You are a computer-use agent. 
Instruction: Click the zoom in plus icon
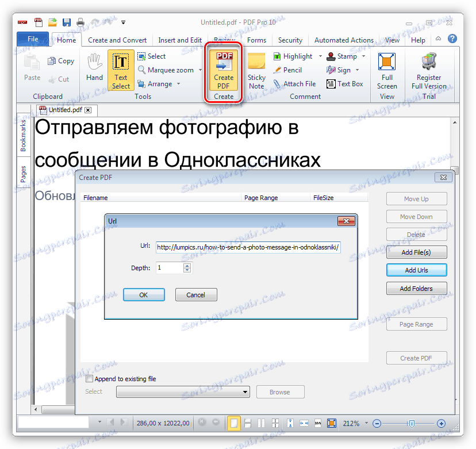(441, 423)
